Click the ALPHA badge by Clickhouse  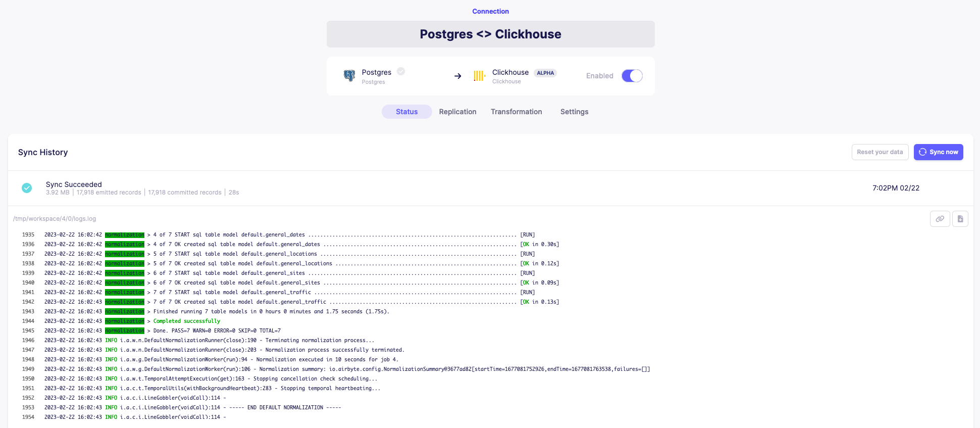coord(545,73)
